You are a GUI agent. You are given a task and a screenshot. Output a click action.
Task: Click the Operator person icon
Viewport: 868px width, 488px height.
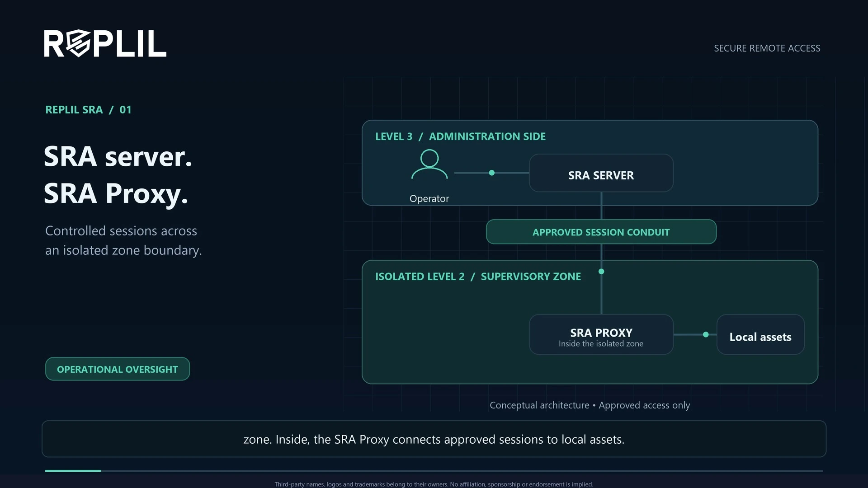click(x=429, y=164)
